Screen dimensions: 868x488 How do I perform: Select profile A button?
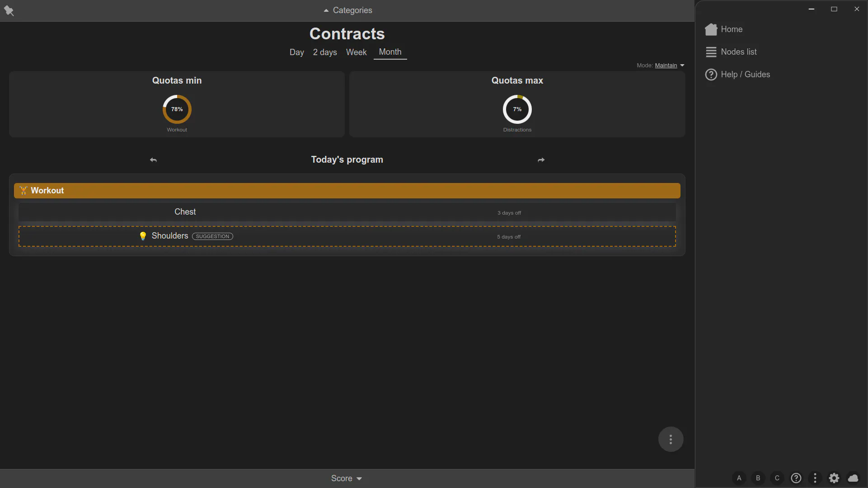point(739,478)
